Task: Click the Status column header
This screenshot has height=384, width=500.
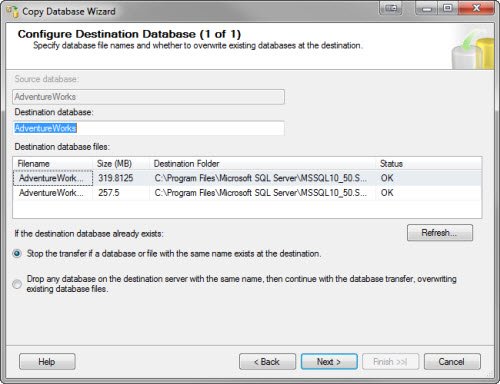Action: point(429,164)
